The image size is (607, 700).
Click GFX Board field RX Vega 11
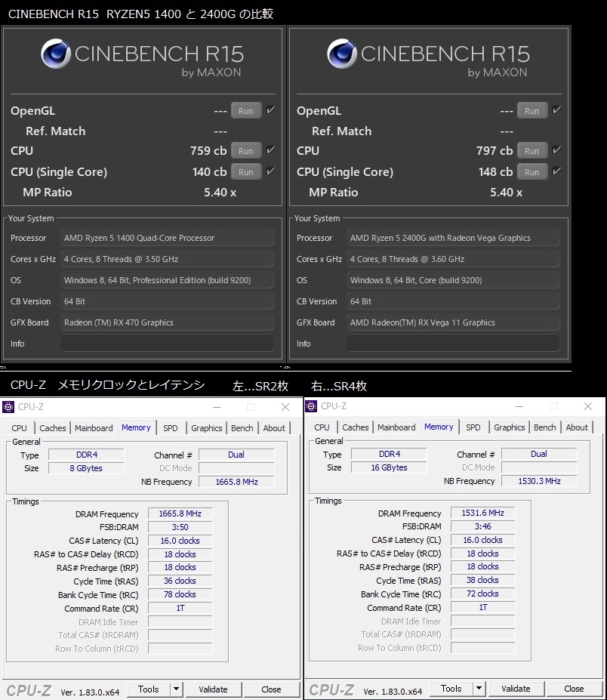453,322
